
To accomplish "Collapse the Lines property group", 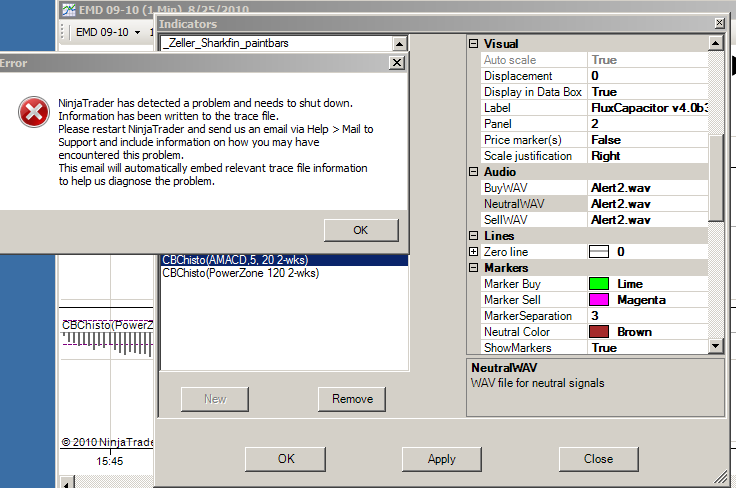I will click(474, 236).
